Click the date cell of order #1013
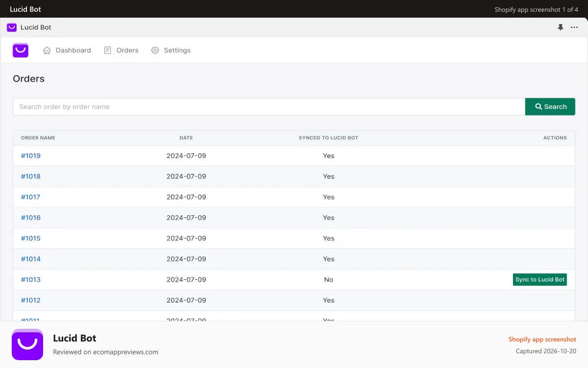The image size is (588, 368). (x=186, y=279)
